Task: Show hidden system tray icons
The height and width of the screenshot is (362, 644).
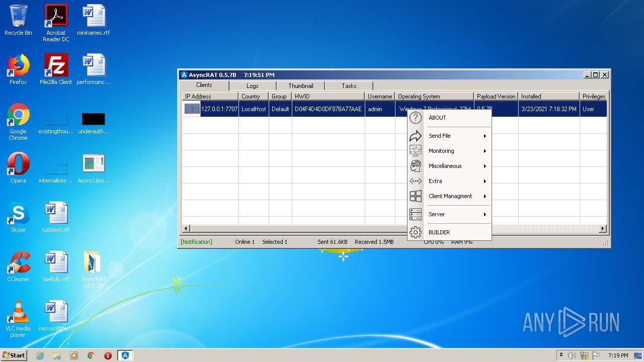Action: 561,355
